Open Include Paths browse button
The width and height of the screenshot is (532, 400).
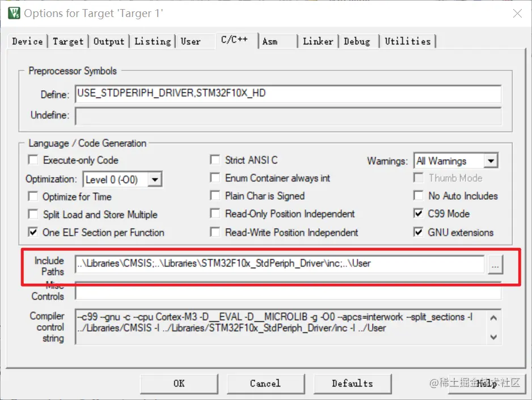coord(495,265)
